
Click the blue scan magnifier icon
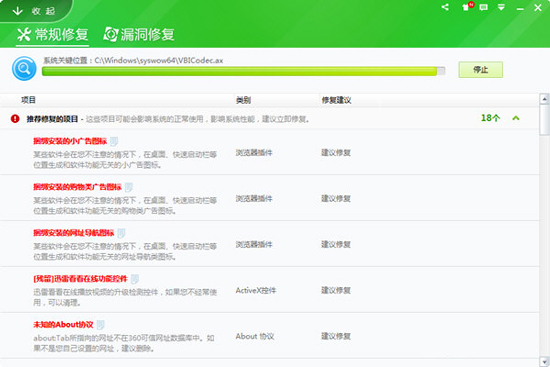pos(24,68)
